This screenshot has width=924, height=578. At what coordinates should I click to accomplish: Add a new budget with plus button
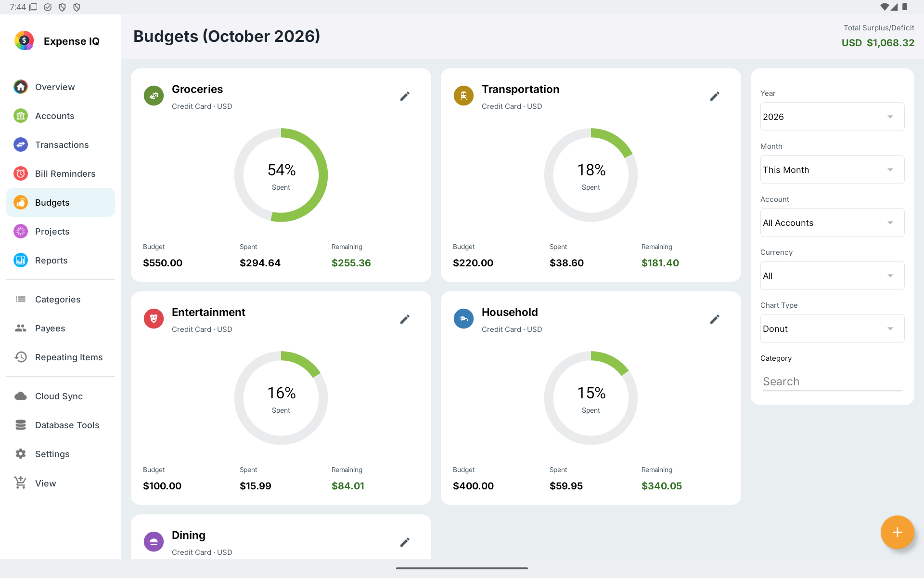897,532
